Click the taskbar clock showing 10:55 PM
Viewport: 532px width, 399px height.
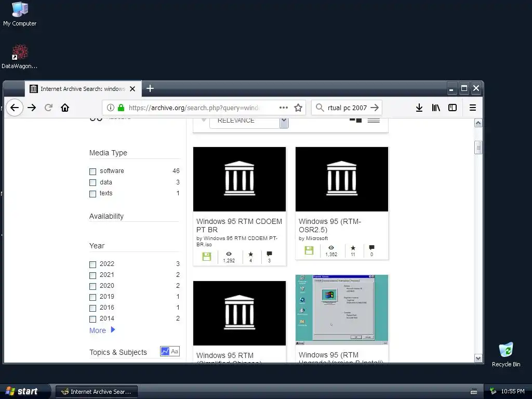513,391
